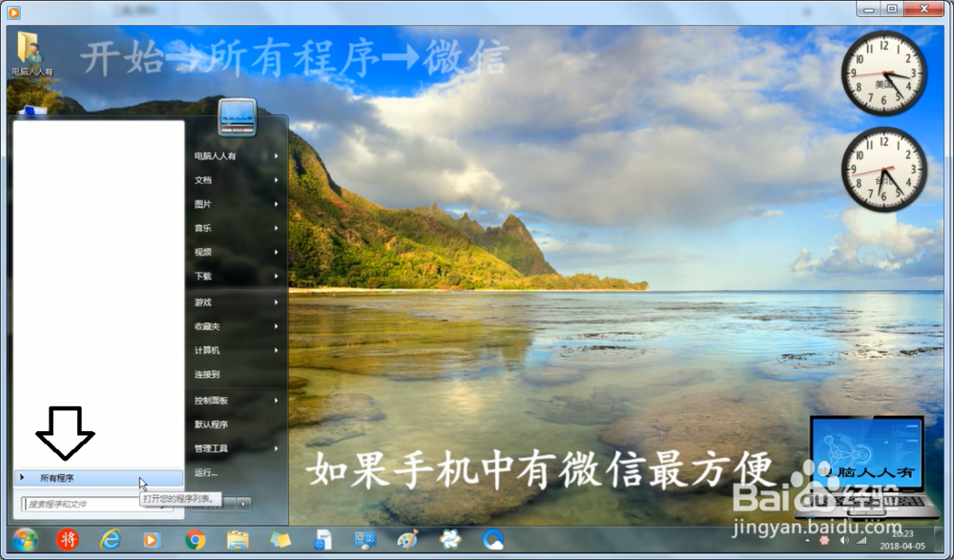
Task: Show hidden system tray icons
Action: coord(807,541)
